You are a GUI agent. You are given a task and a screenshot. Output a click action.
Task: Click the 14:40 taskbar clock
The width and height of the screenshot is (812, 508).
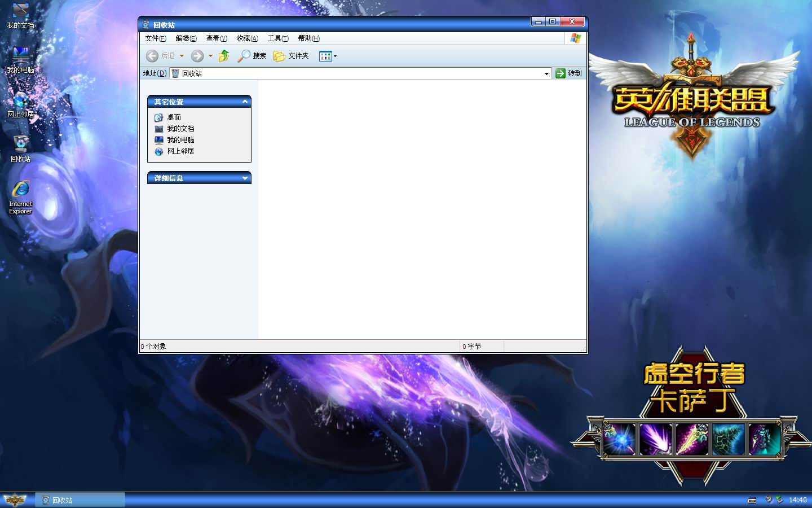tap(797, 500)
